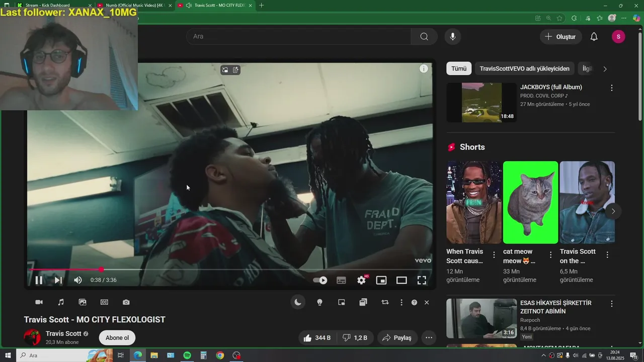Mute the video volume
Image resolution: width=644 pixels, height=362 pixels.
[x=78, y=280]
